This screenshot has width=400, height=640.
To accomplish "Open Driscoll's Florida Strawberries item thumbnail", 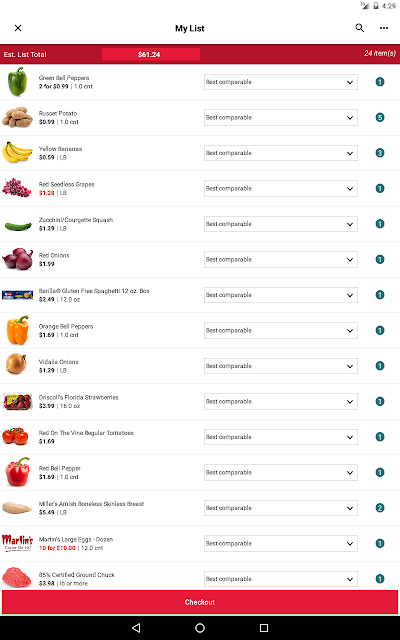I will pos(18,402).
